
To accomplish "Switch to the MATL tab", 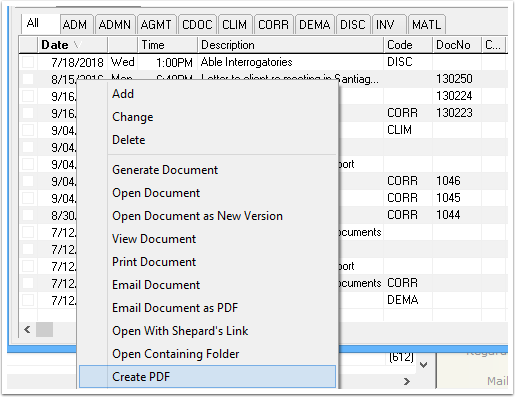I will pyautogui.click(x=427, y=25).
